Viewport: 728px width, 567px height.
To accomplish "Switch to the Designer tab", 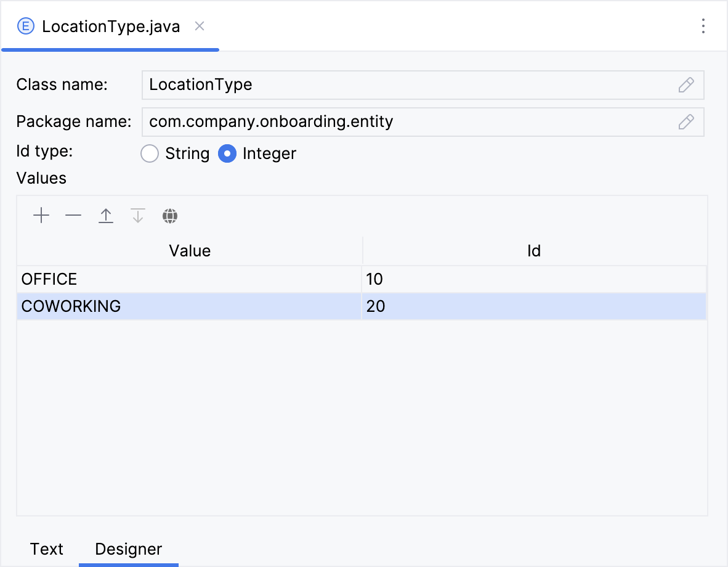I will 127,549.
